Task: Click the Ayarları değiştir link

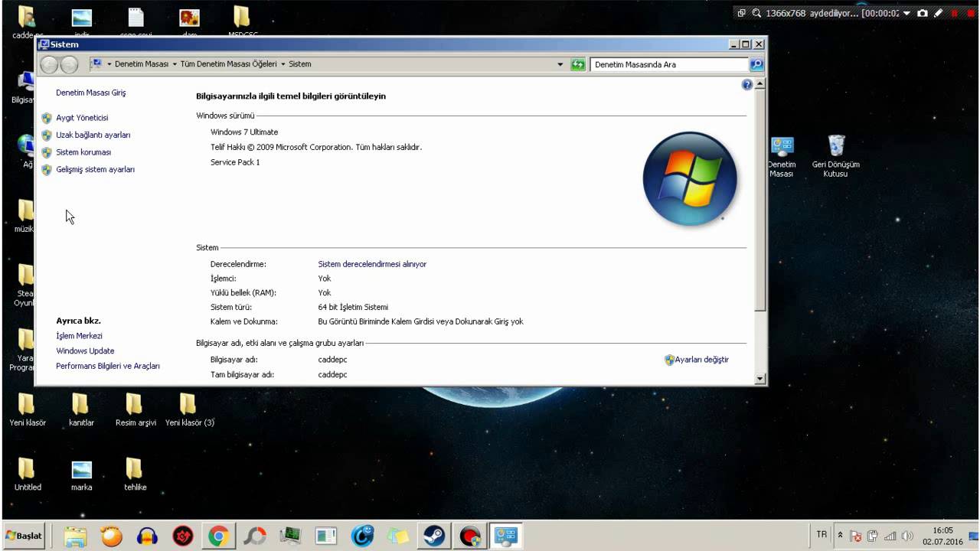Action: (x=701, y=360)
